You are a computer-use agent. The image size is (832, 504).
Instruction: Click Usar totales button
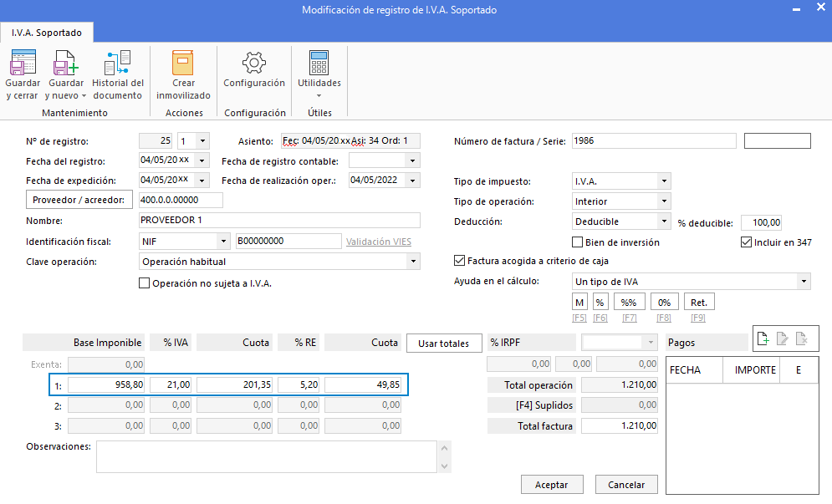[x=443, y=344]
